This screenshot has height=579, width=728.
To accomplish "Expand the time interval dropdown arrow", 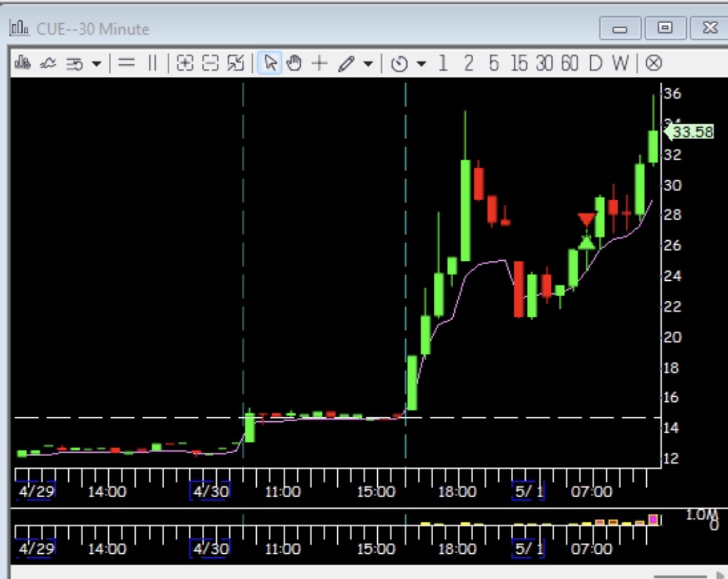I will (422, 63).
